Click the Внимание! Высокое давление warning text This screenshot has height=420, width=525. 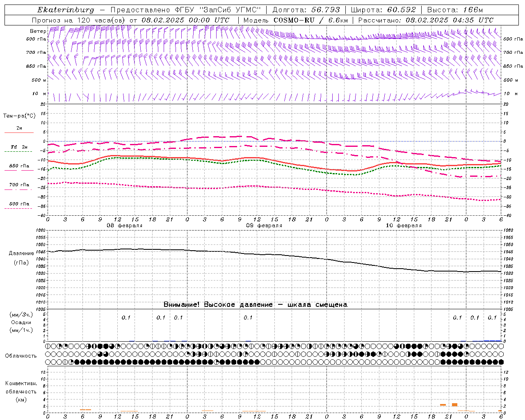[x=255, y=305]
